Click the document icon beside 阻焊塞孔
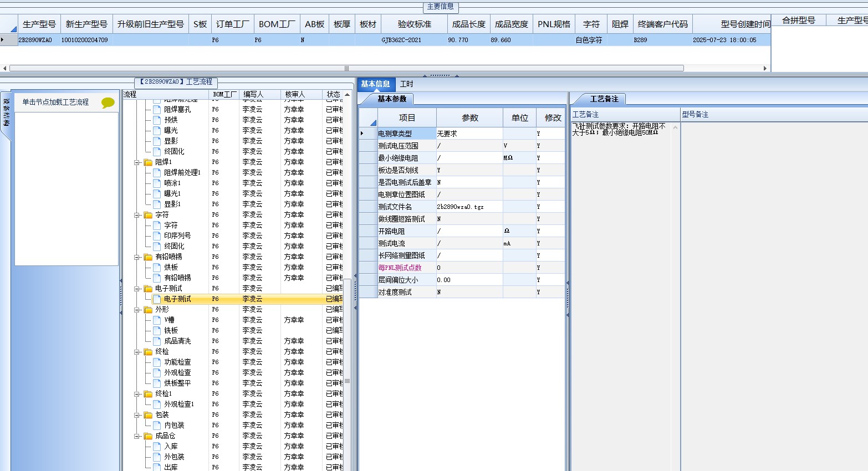The height and width of the screenshot is (471, 868). tap(157, 110)
